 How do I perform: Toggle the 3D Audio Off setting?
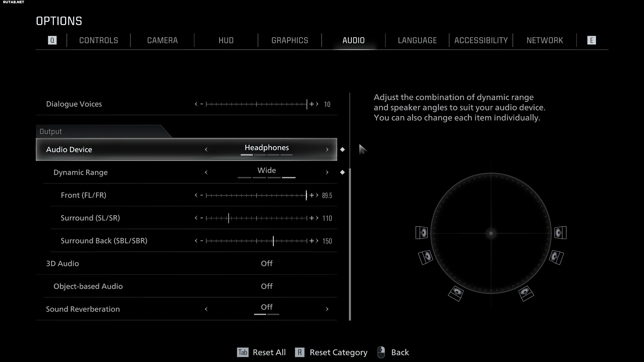(267, 263)
